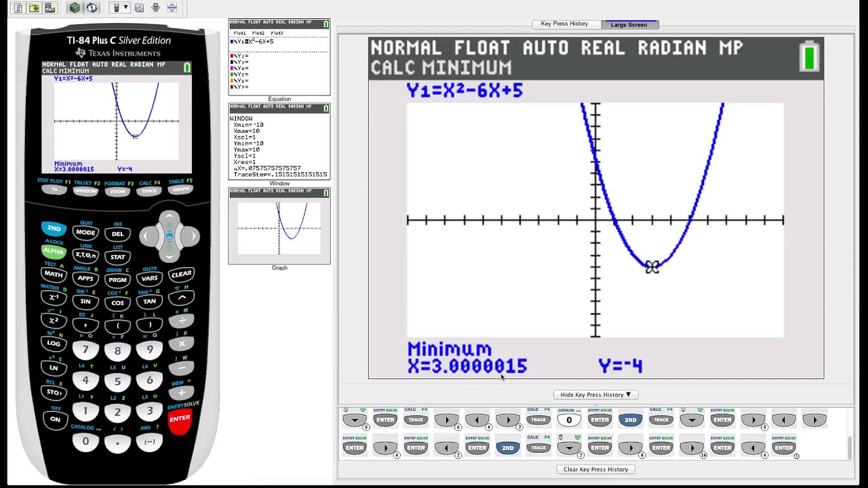Collapse using Hide Key Press History button

pos(595,394)
